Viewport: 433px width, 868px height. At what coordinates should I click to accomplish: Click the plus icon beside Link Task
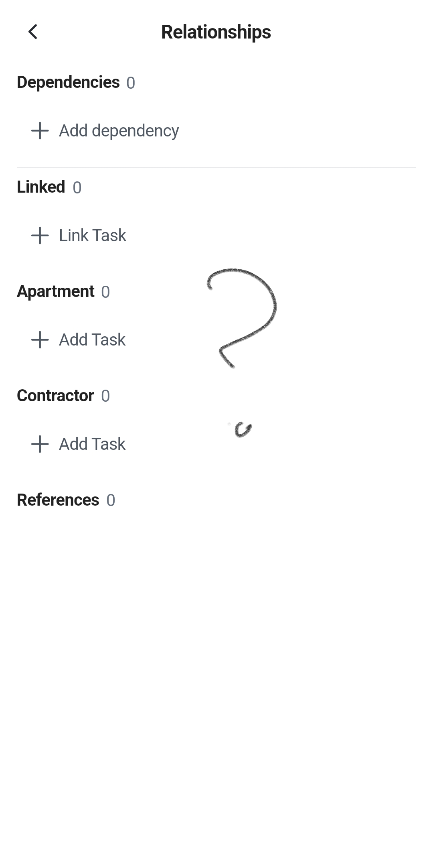pos(40,236)
